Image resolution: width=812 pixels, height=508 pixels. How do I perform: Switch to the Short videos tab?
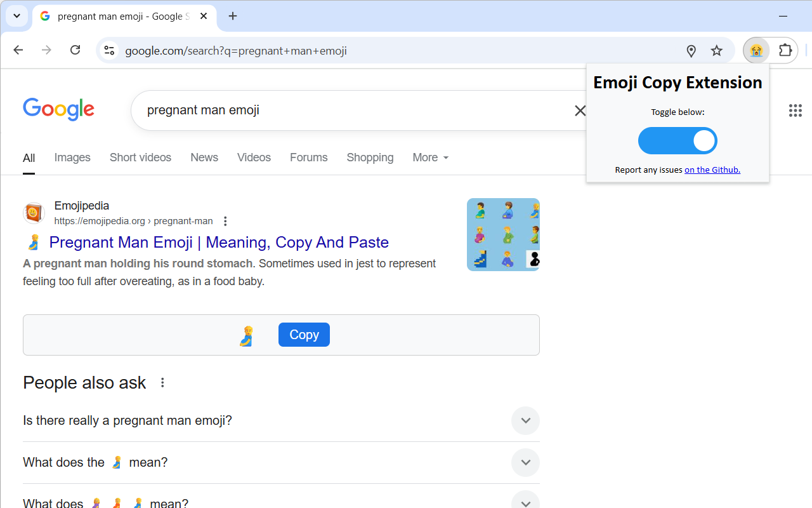pyautogui.click(x=140, y=157)
